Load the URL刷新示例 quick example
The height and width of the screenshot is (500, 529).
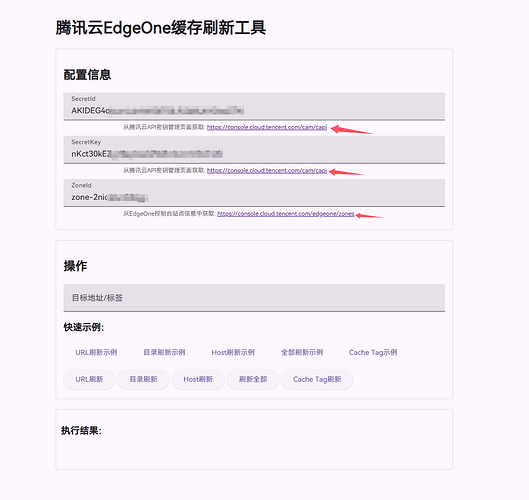tap(96, 352)
